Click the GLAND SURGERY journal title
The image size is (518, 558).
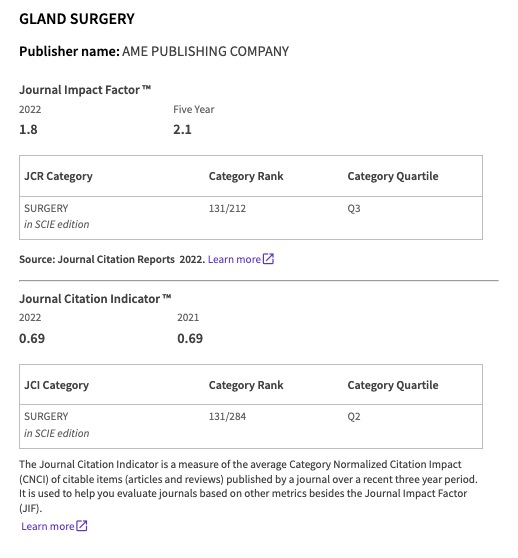pyautogui.click(x=77, y=19)
